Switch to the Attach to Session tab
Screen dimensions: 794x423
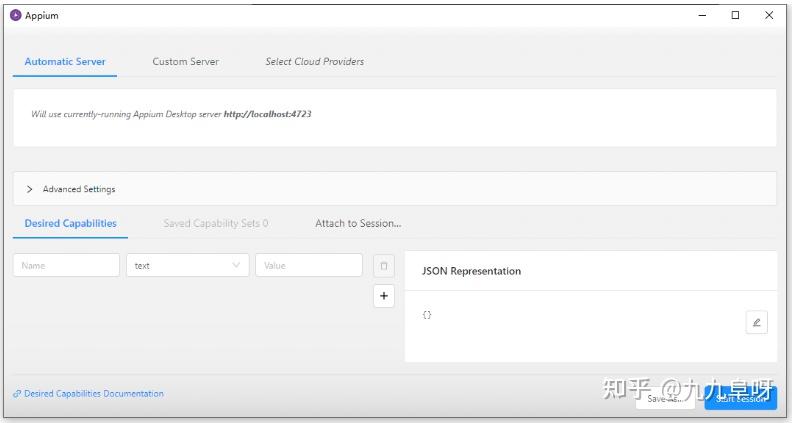coord(357,223)
